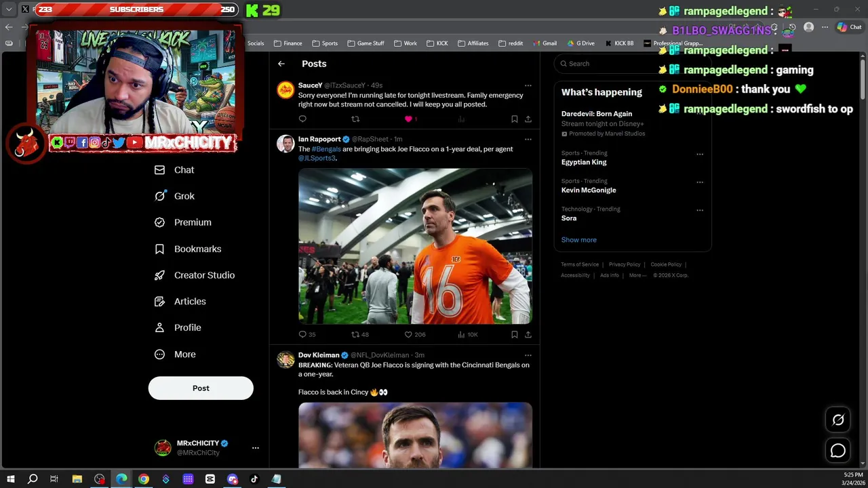View 10K views on Rapoport's post
Image resolution: width=868 pixels, height=488 pixels.
pos(467,335)
